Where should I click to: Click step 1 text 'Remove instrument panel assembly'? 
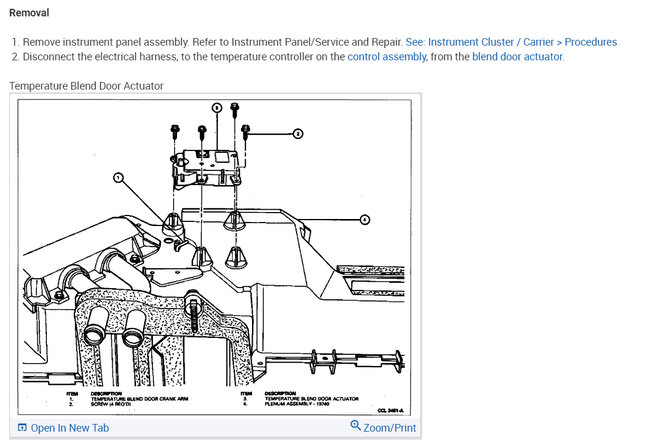click(x=106, y=42)
